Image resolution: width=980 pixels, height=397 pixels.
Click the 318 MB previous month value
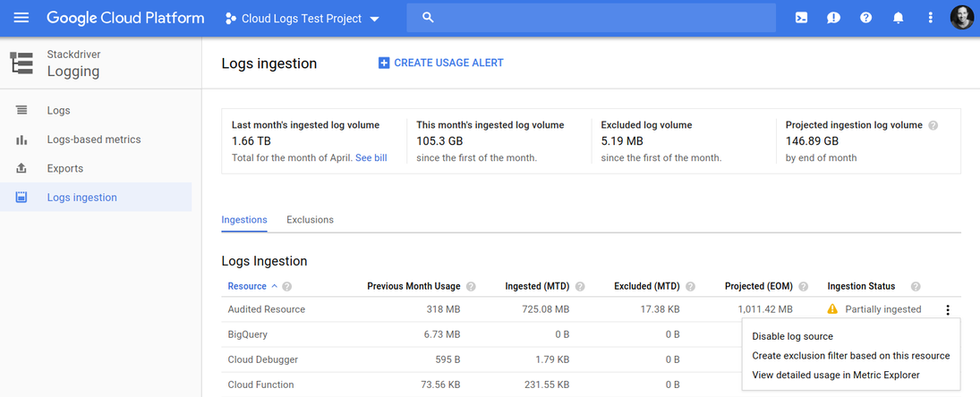(441, 309)
